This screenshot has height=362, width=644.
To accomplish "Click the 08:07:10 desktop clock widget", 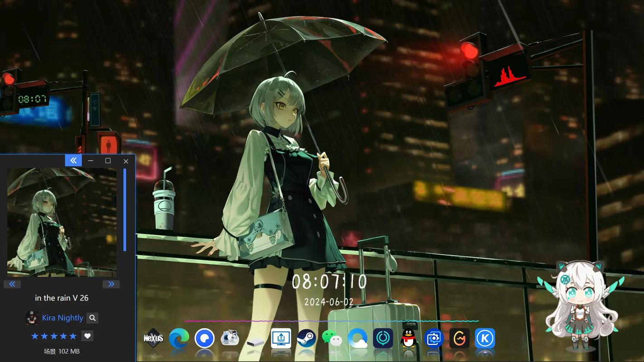I will point(329,281).
